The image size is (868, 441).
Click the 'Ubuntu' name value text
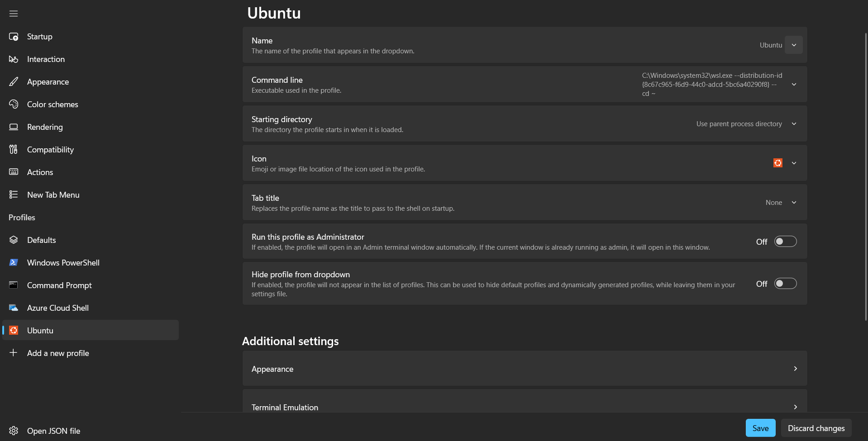(x=771, y=45)
